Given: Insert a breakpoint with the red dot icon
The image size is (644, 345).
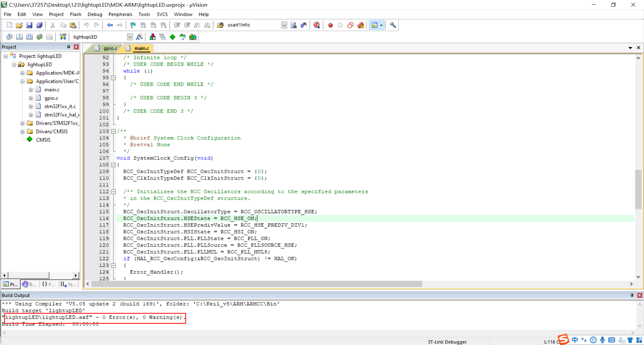Looking at the screenshot, I should click(x=330, y=25).
